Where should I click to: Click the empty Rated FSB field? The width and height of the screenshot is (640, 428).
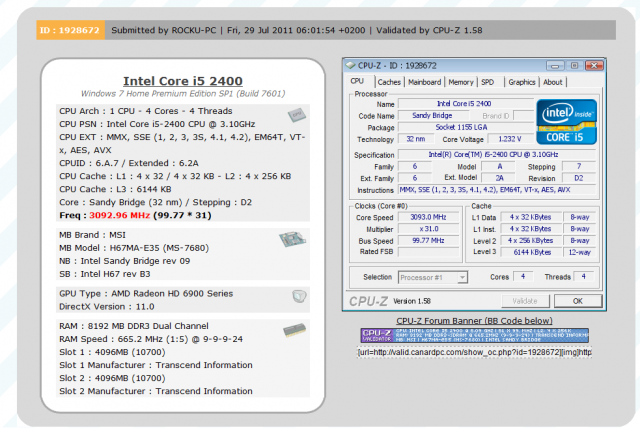tap(429, 252)
